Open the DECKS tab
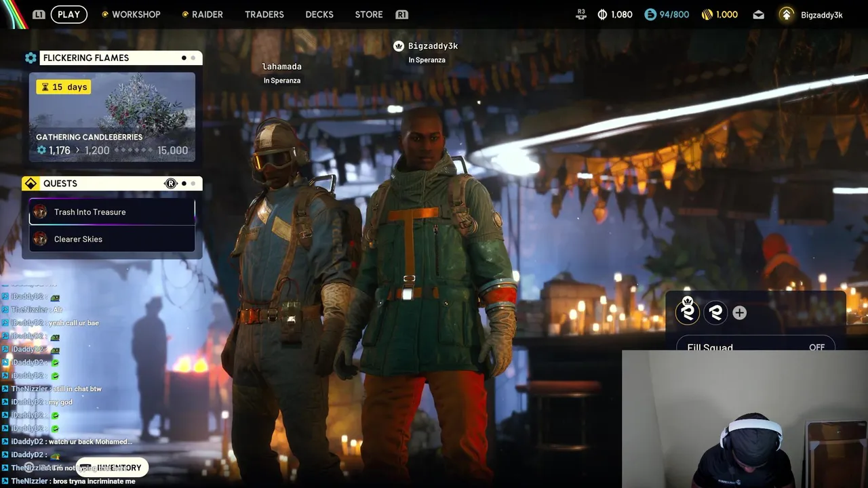 tap(319, 14)
